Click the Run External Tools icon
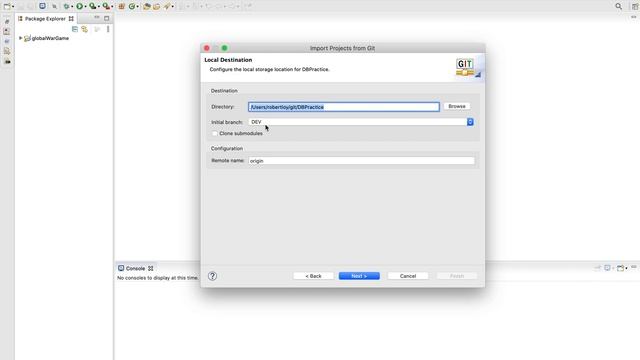This screenshot has height=360, width=640. (x=106, y=6)
